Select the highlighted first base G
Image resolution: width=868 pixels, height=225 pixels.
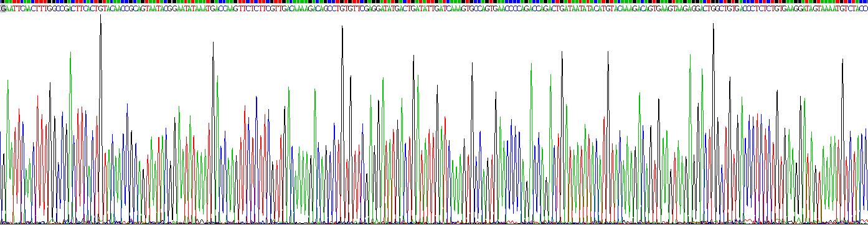(x=2, y=9)
